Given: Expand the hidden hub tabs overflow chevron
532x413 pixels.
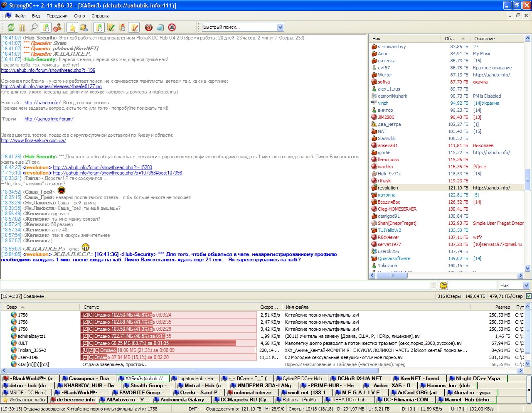Looking at the screenshot, I should (x=529, y=390).
